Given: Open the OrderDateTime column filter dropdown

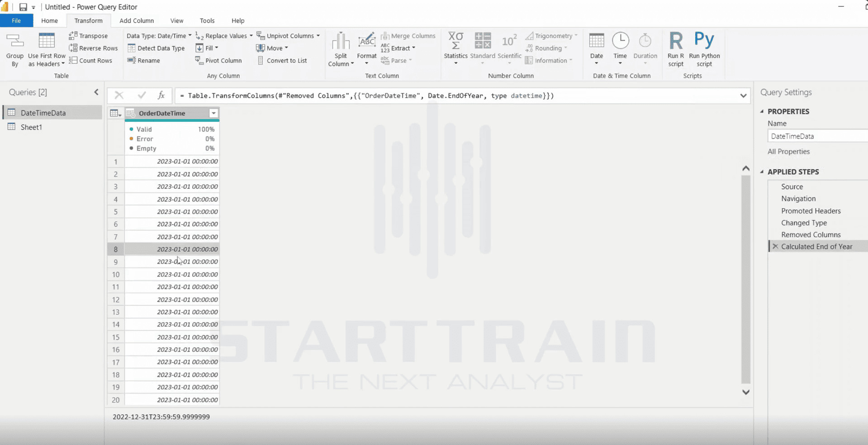Looking at the screenshot, I should 213,113.
